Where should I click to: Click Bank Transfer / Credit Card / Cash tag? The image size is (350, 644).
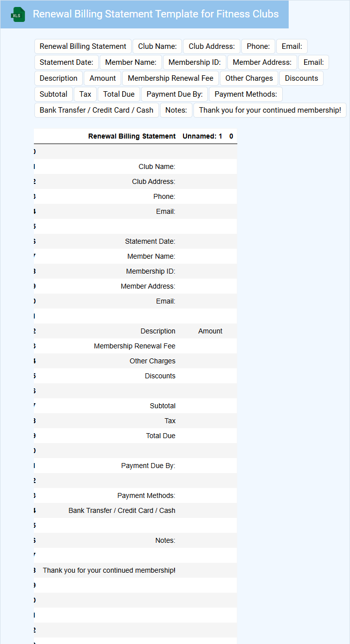tap(97, 110)
